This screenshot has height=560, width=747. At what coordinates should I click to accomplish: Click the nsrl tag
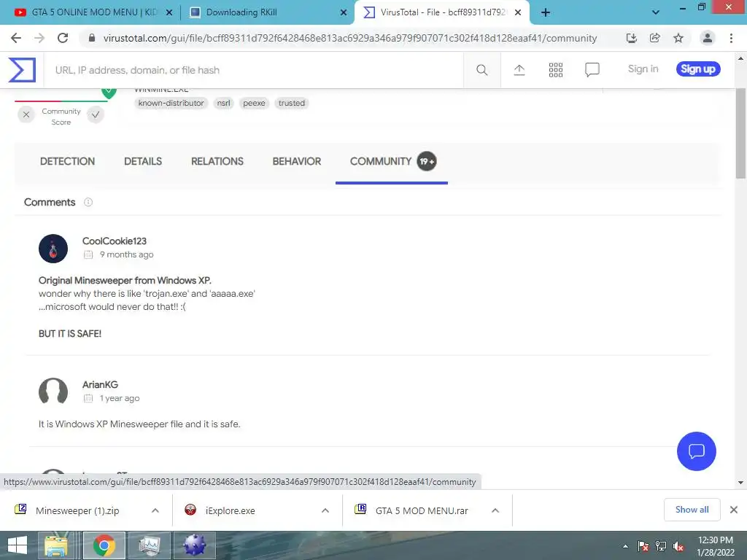pos(223,103)
